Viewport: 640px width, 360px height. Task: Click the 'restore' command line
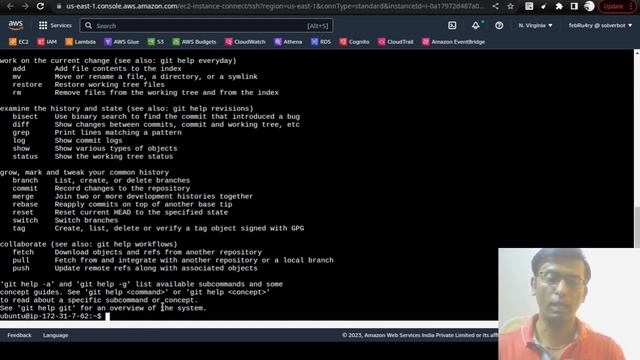click(88, 84)
